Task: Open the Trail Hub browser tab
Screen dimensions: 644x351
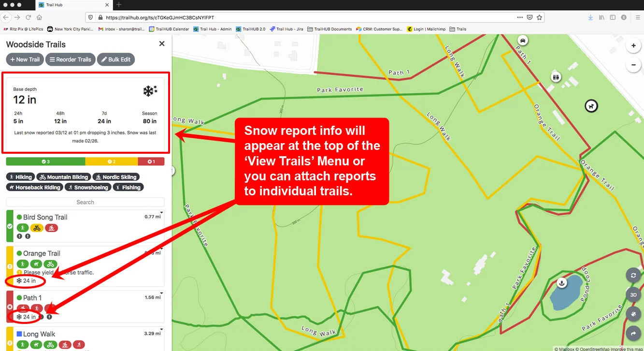Action: 73,5
